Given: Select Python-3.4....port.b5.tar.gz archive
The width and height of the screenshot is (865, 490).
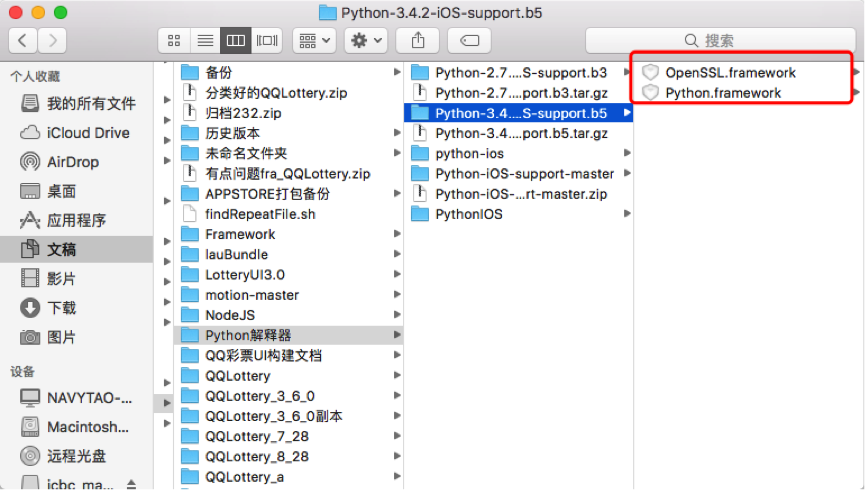Looking at the screenshot, I should click(519, 133).
